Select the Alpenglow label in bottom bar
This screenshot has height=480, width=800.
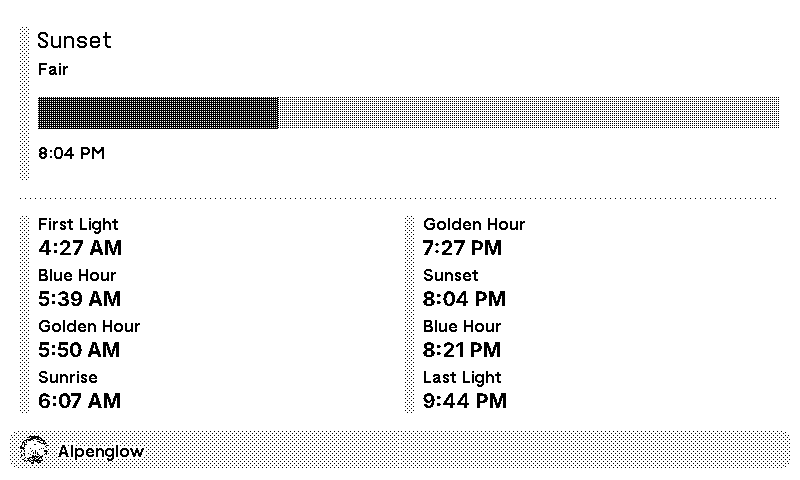(x=101, y=452)
